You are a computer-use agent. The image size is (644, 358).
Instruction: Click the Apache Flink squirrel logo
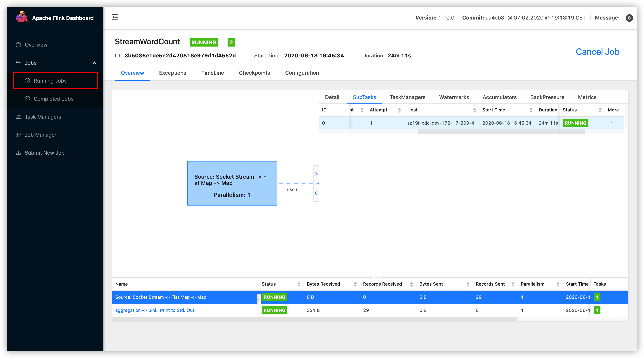click(22, 17)
